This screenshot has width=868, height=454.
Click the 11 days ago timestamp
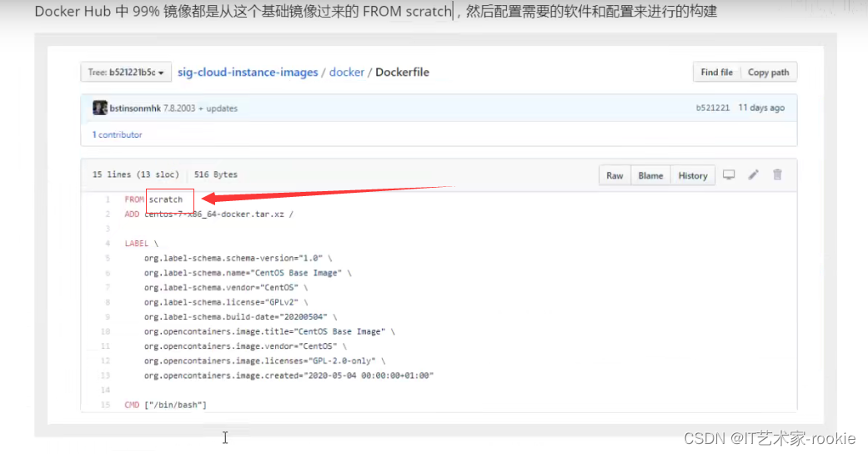(761, 108)
